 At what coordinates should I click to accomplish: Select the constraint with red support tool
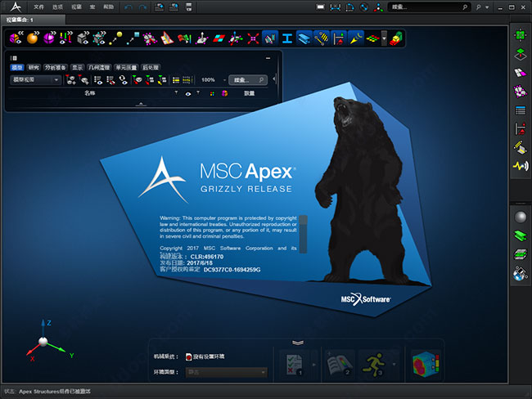tap(338, 38)
